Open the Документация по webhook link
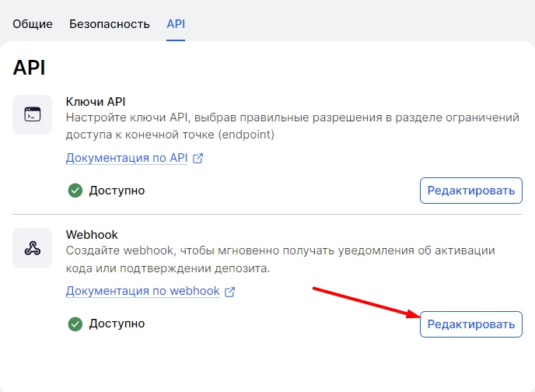This screenshot has width=535, height=392. tap(142, 292)
